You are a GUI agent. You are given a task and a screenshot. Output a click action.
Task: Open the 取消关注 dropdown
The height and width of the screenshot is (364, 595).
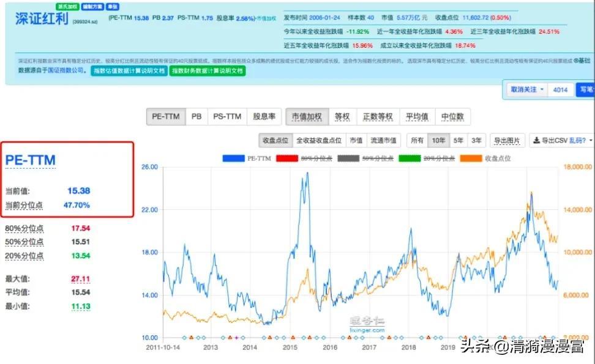click(x=527, y=89)
